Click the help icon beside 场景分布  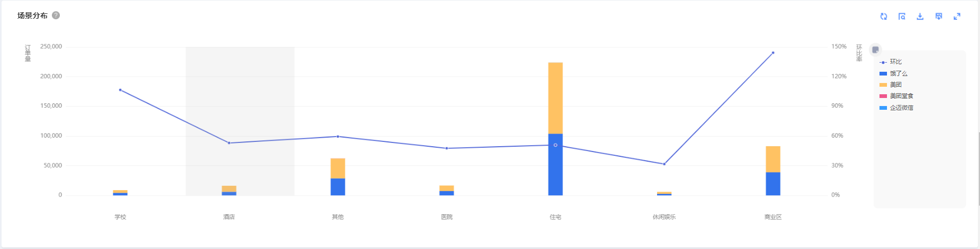click(56, 16)
